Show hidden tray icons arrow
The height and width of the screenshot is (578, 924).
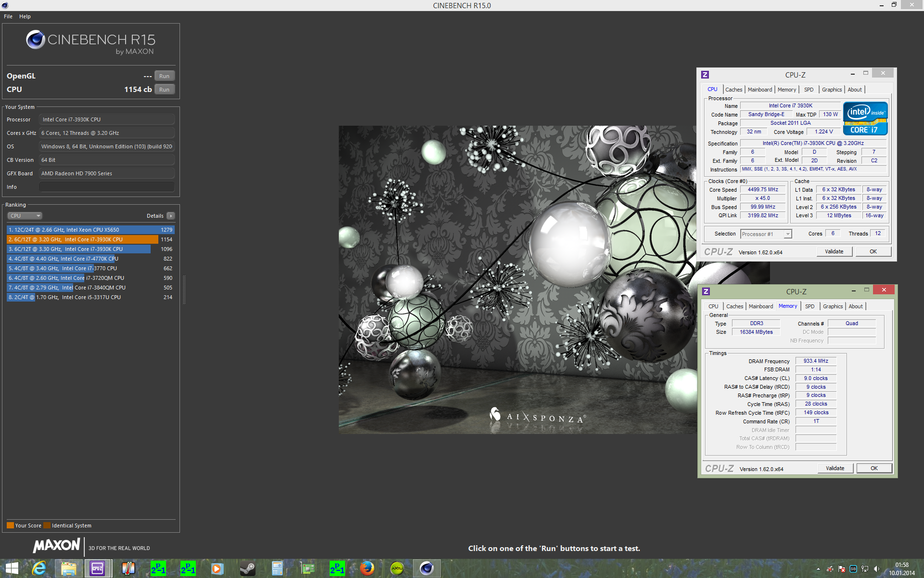[818, 569]
